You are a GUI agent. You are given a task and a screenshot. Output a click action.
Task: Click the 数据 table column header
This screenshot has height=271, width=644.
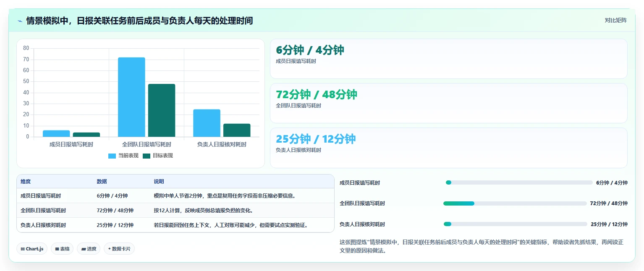pyautogui.click(x=102, y=182)
